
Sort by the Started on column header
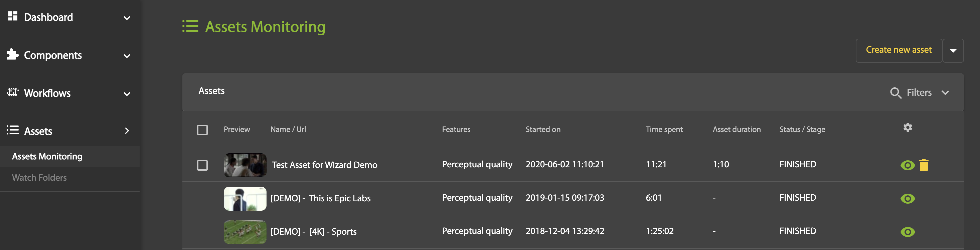[542, 129]
